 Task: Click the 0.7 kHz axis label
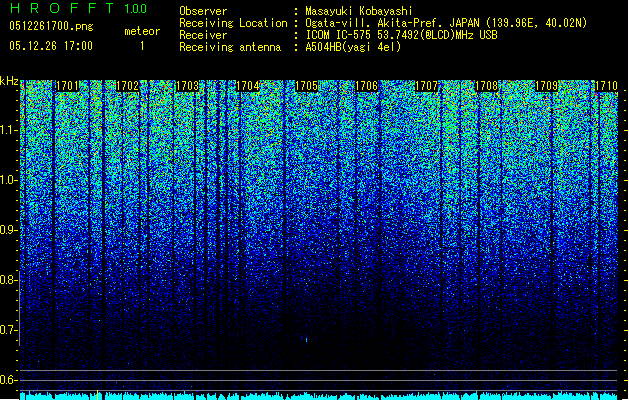[x=9, y=330]
